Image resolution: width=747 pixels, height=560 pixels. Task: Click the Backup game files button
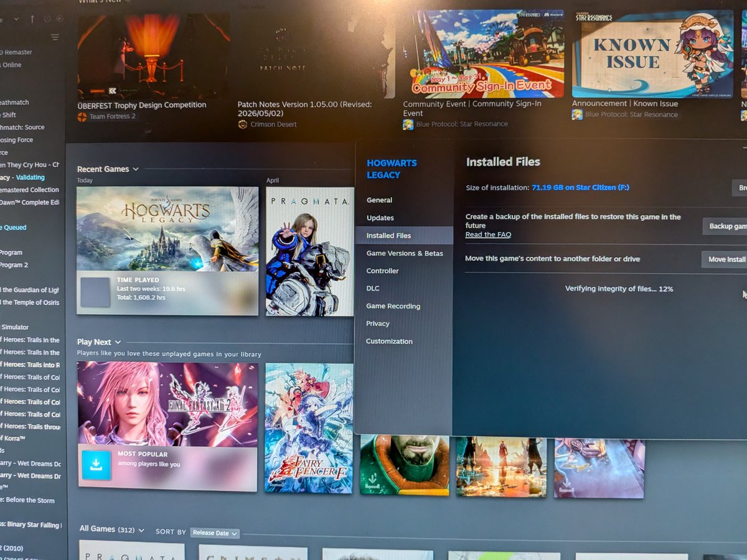(x=725, y=226)
